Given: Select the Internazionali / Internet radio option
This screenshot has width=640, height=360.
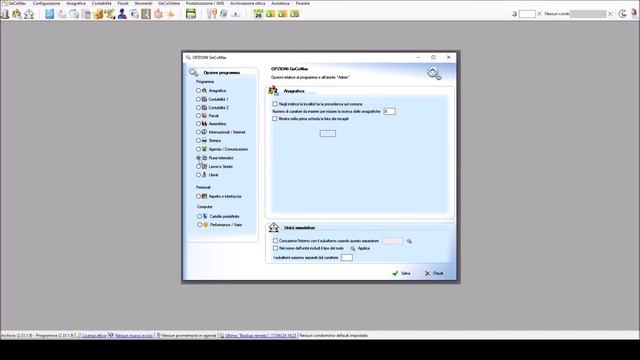Looking at the screenshot, I should click(x=198, y=132).
